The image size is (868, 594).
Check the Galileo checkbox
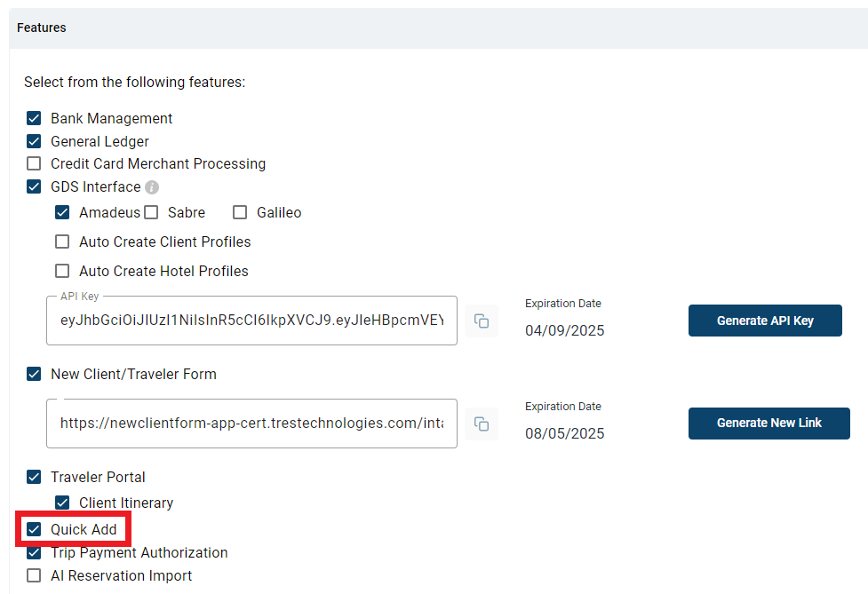pos(239,212)
